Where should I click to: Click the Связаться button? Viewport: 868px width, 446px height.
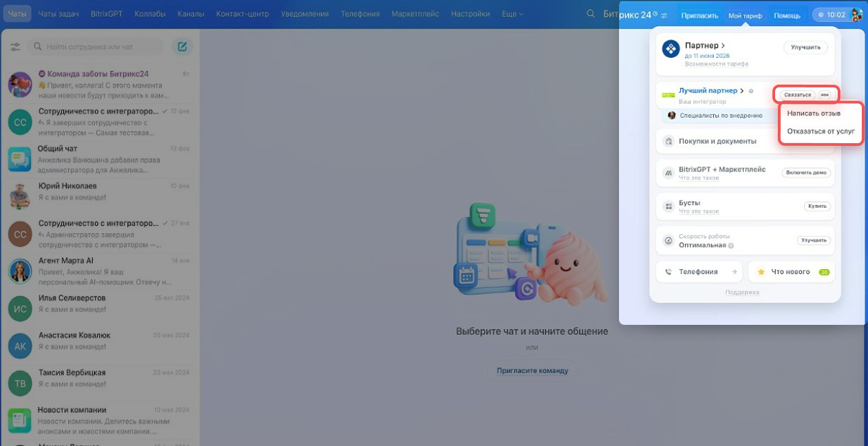coord(797,95)
